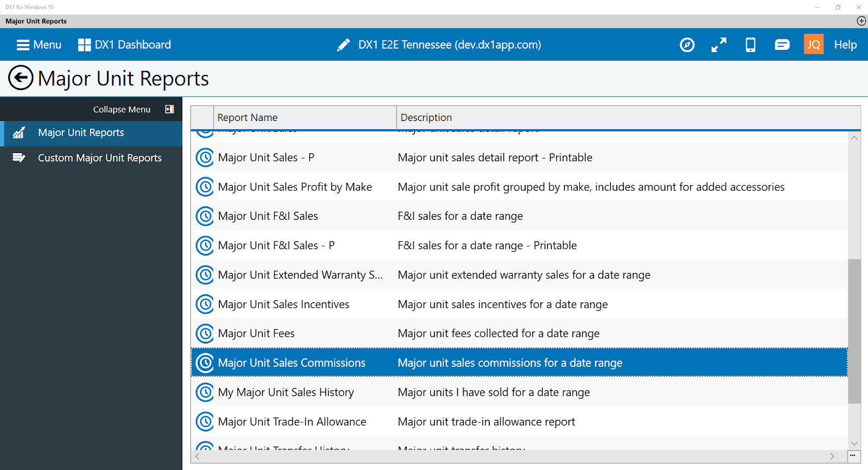
Task: Click the vertical scrollbar up arrow
Action: [x=854, y=138]
